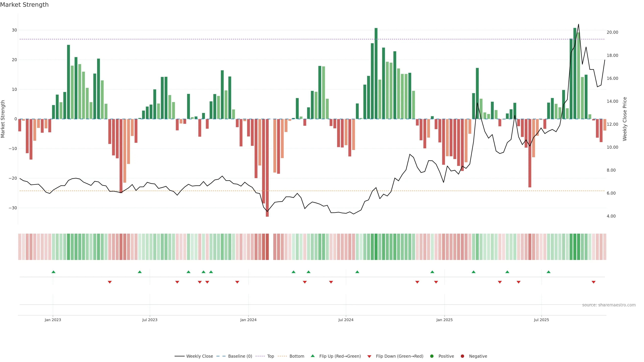Viewport: 644px width, 362px height.
Task: Click the Market Strength chart title
Action: pos(24,5)
